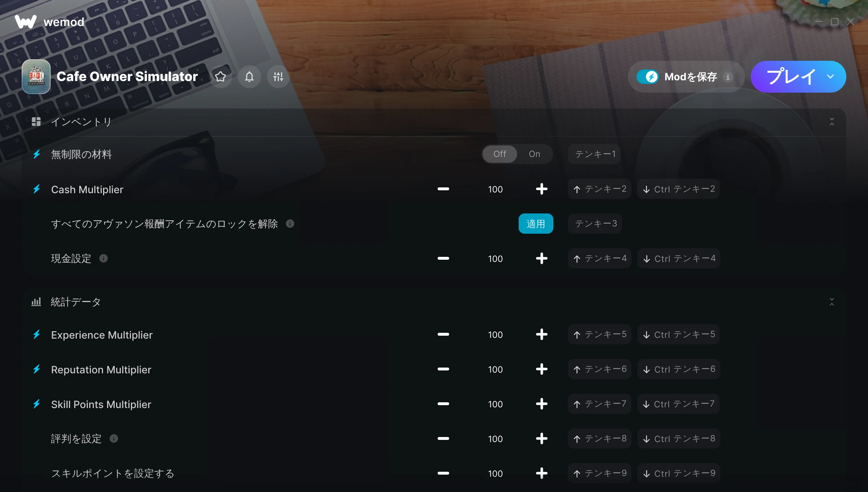Collapse the 統計データ section

click(x=832, y=302)
